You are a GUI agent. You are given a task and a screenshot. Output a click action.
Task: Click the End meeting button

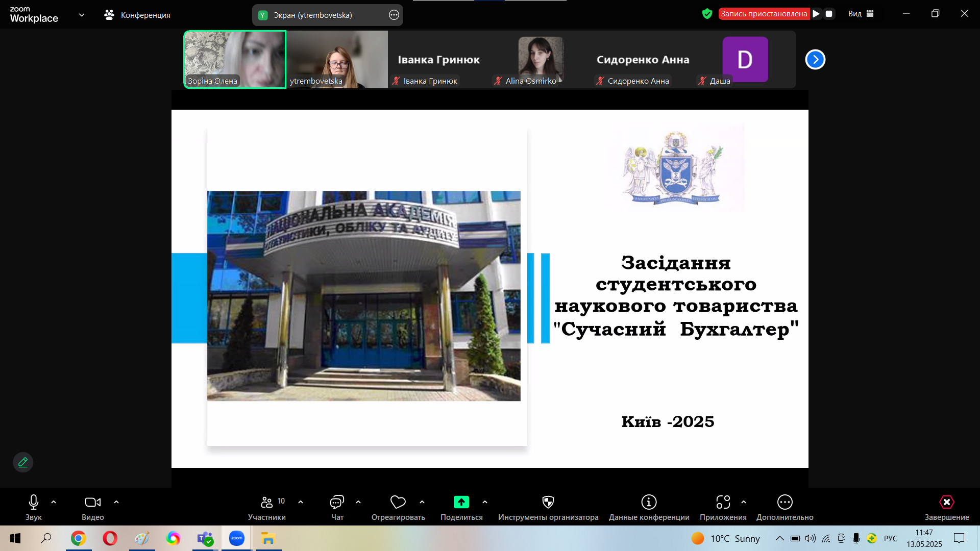tap(946, 503)
